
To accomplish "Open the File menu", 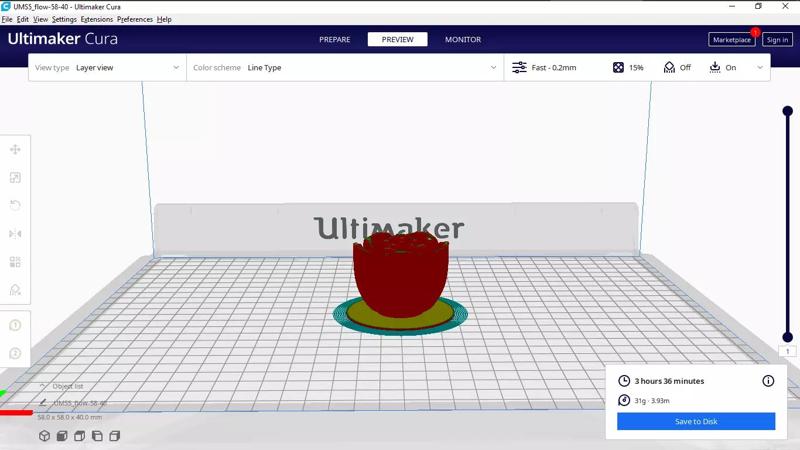I will [7, 19].
